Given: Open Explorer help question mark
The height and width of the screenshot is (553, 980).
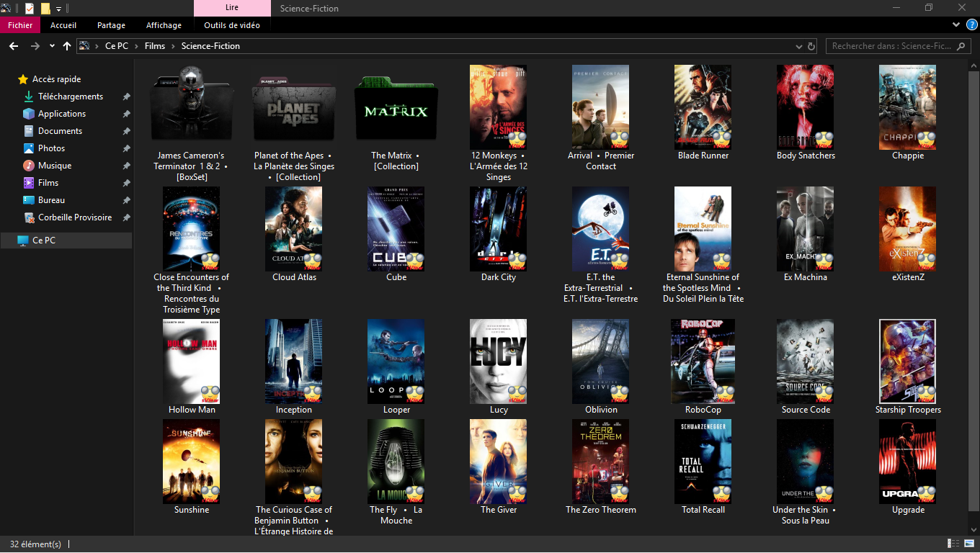Looking at the screenshot, I should coord(971,24).
